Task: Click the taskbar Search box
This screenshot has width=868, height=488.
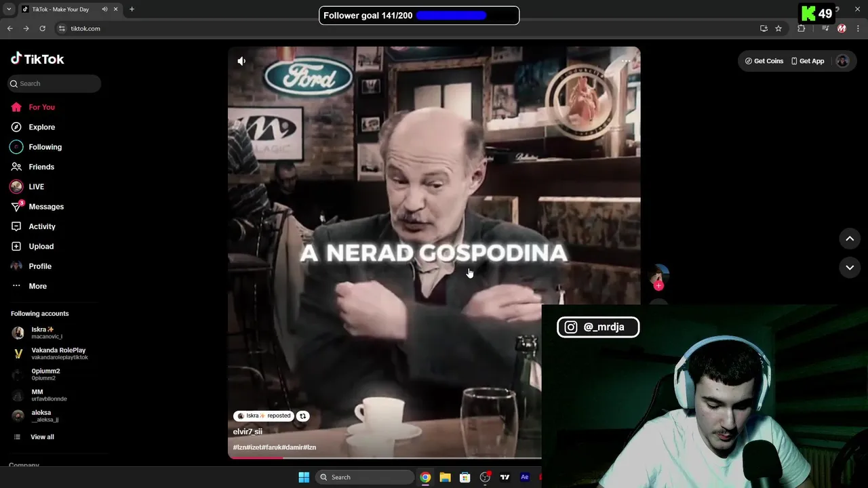Action: click(x=365, y=477)
